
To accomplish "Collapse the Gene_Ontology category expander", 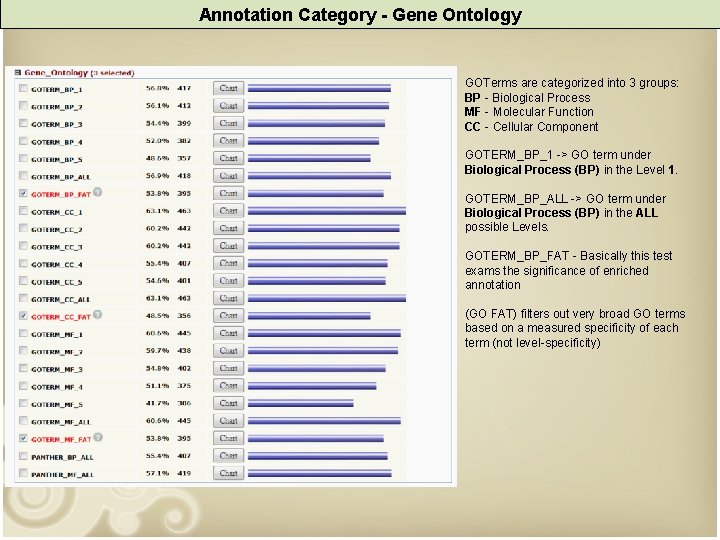I will 17,73.
